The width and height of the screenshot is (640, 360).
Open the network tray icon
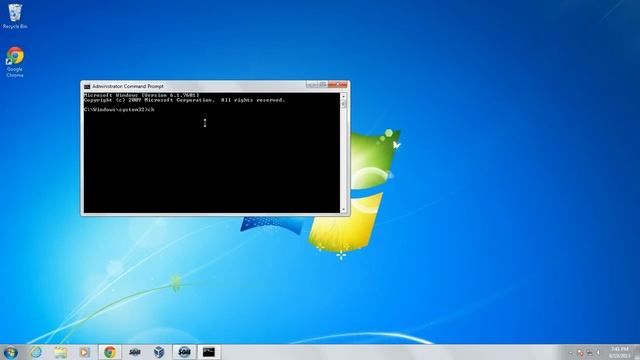[589, 352]
